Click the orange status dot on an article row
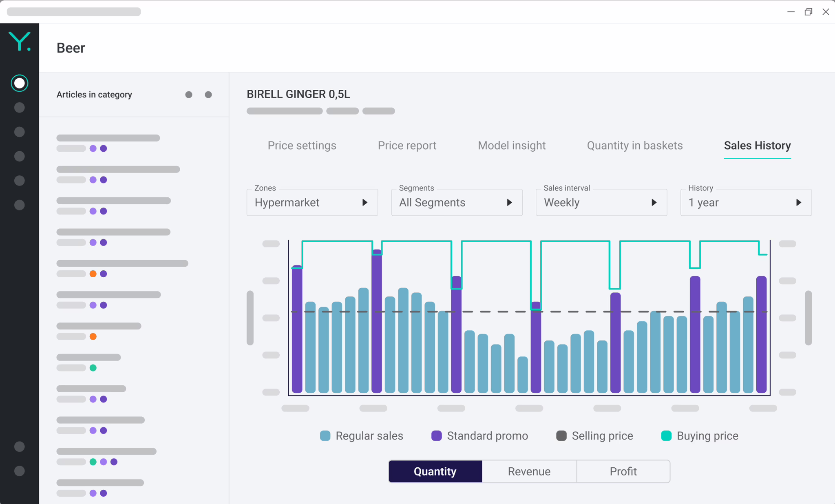Viewport: 835px width, 504px height. click(x=93, y=274)
